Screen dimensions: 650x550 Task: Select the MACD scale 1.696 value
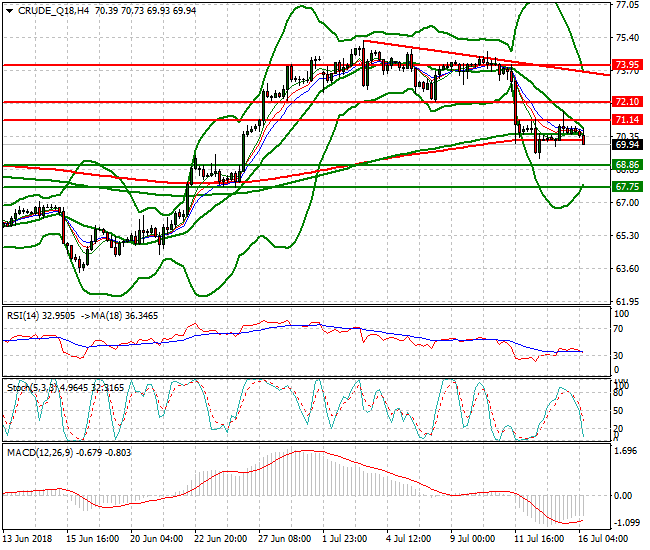click(626, 451)
